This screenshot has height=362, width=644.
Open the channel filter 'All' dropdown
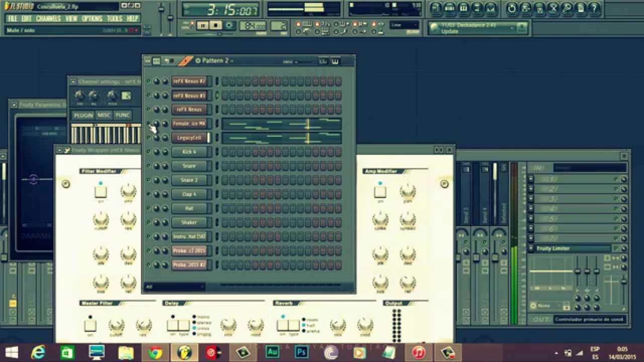click(x=175, y=287)
